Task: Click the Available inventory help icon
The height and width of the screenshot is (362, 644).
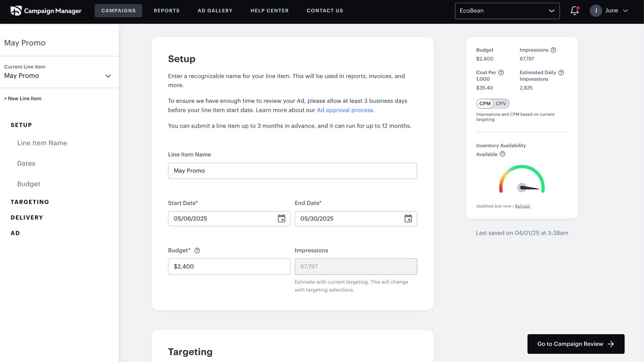Action: pyautogui.click(x=502, y=154)
